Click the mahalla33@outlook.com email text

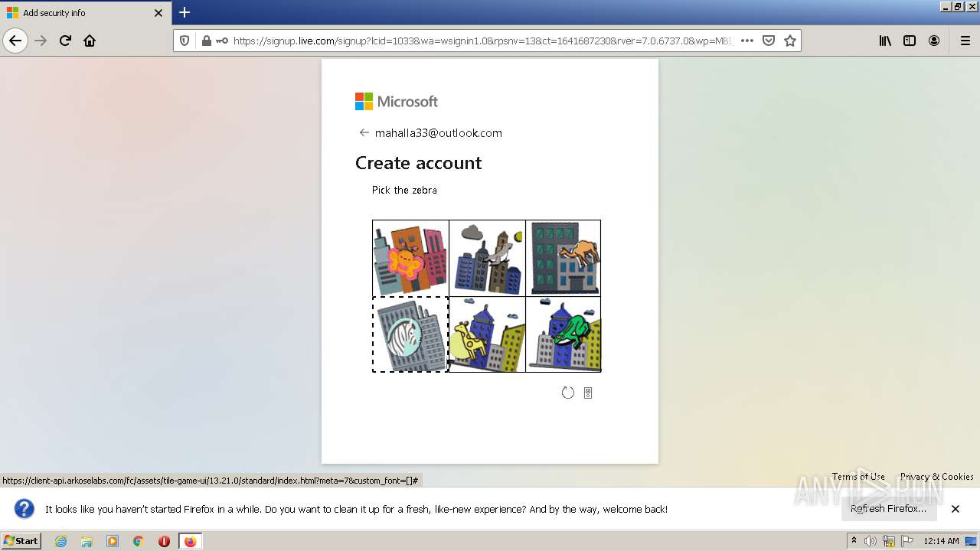pos(439,132)
